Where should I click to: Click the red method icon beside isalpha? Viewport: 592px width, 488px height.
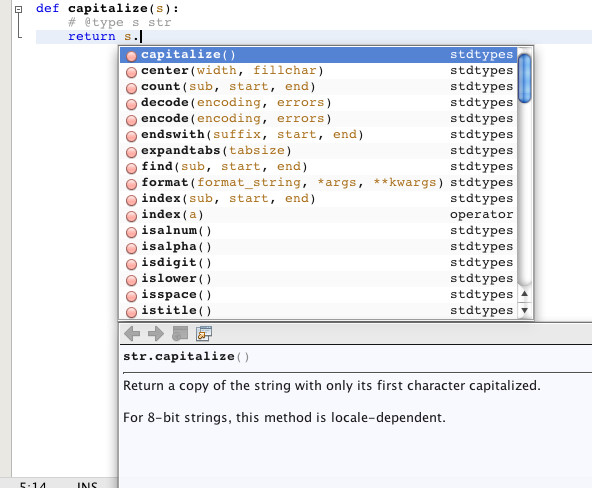131,248
